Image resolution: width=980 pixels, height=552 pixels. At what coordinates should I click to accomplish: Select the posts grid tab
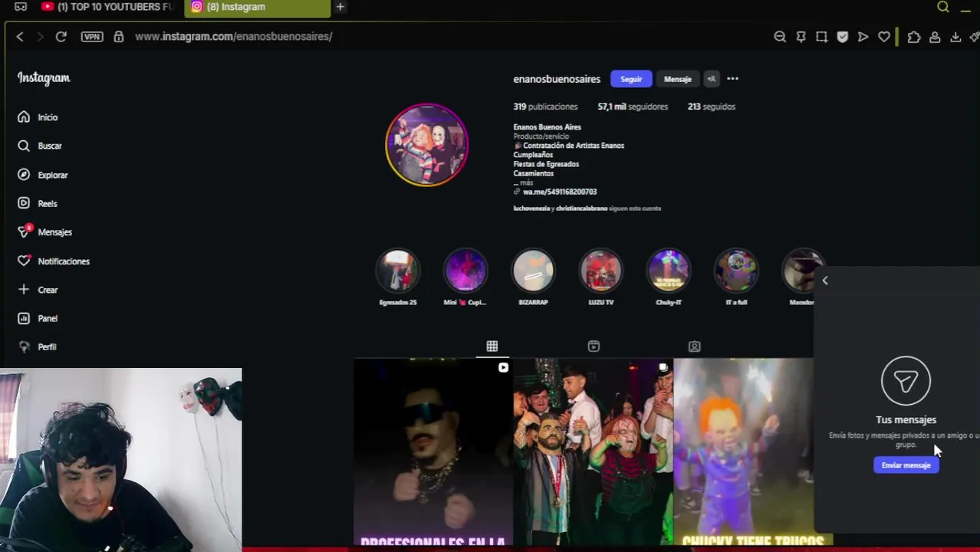(492, 347)
